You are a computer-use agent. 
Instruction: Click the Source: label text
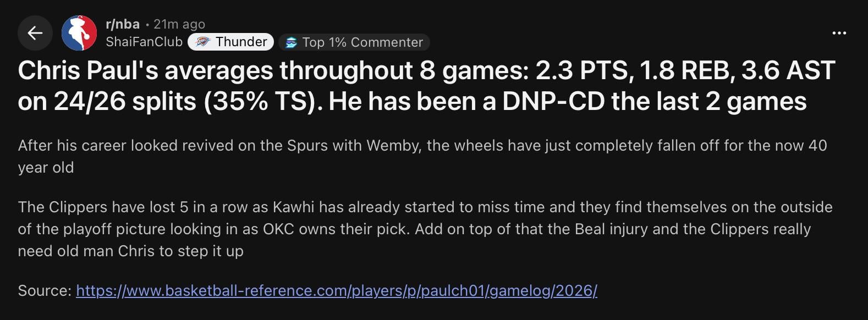pos(45,290)
